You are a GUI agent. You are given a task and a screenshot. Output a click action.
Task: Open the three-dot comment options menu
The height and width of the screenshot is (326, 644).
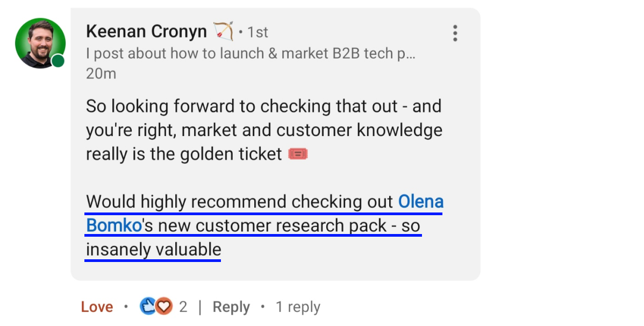click(x=455, y=33)
